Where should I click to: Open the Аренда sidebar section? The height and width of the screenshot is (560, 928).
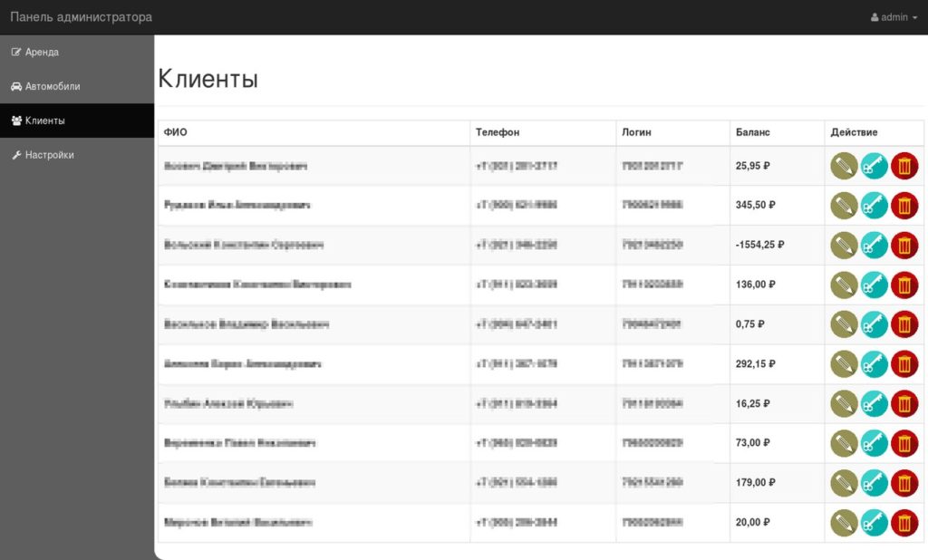[x=77, y=52]
